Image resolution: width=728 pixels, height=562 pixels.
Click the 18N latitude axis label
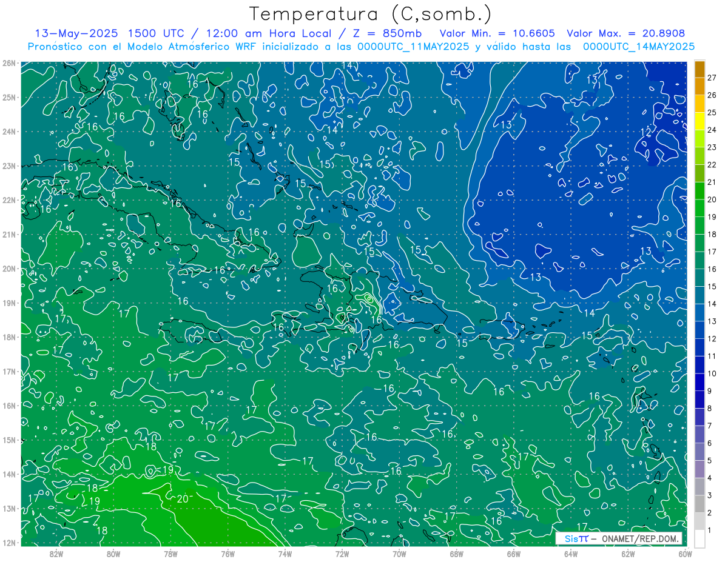[8, 337]
